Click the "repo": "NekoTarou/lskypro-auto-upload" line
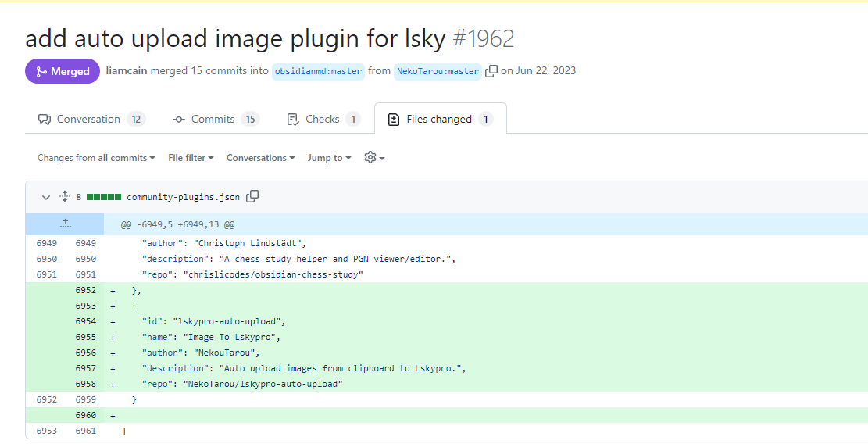Viewport: 868px width, 444px height. [x=242, y=385]
